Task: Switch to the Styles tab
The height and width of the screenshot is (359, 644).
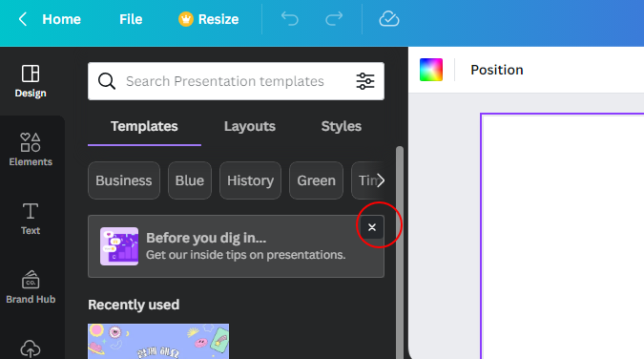Action: point(342,126)
